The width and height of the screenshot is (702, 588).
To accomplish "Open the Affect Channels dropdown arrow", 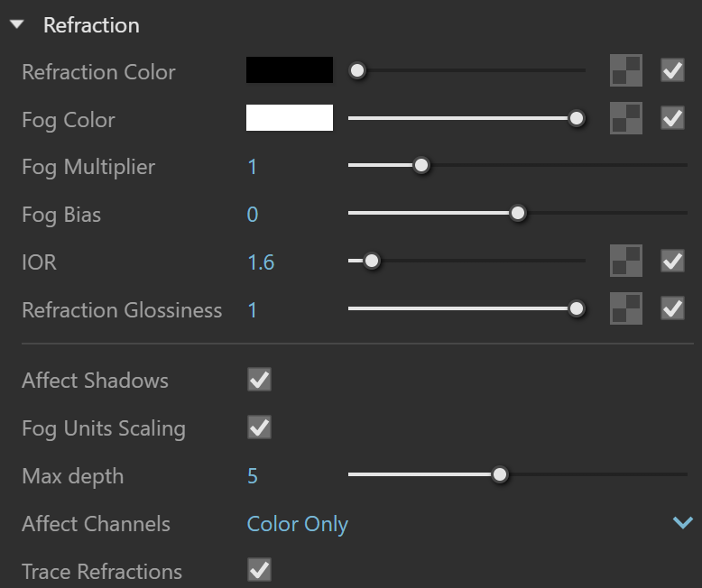I will click(x=683, y=522).
